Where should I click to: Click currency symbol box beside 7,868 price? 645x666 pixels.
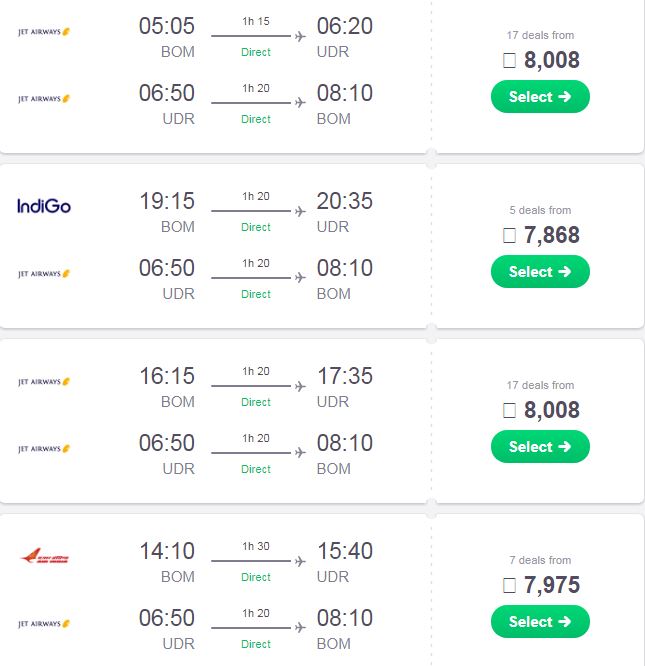pyautogui.click(x=510, y=235)
